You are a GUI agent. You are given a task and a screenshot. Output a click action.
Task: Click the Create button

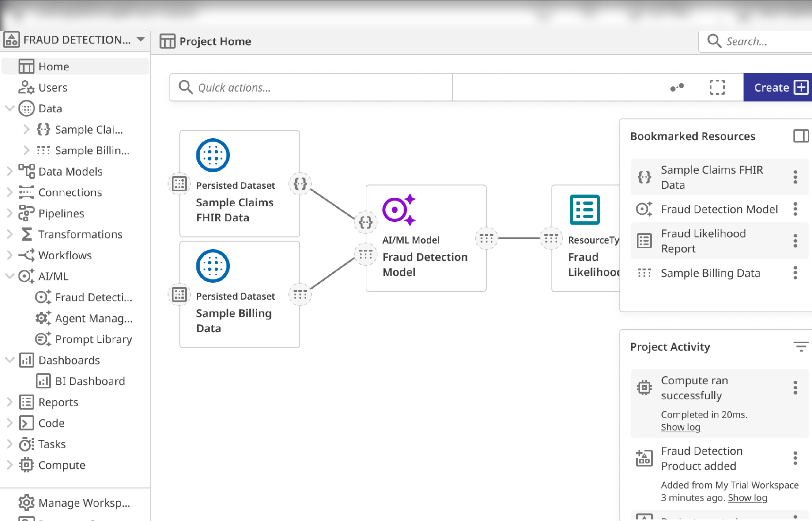778,87
